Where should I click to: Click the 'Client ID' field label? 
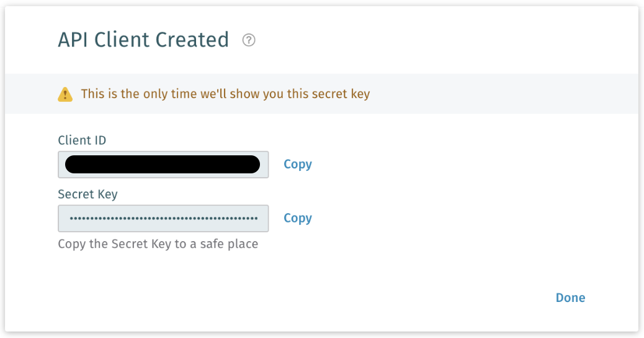[82, 140]
